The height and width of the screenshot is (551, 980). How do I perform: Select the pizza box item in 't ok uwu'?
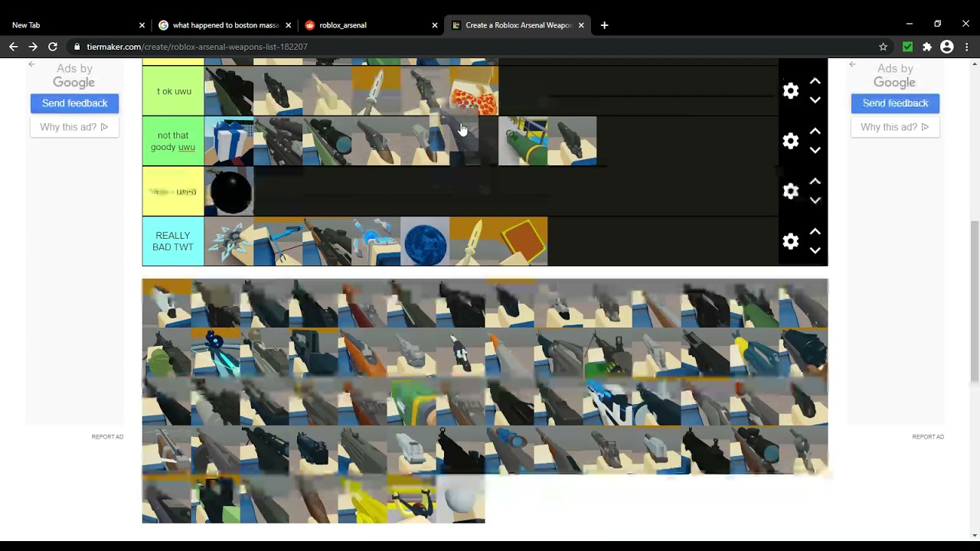474,91
